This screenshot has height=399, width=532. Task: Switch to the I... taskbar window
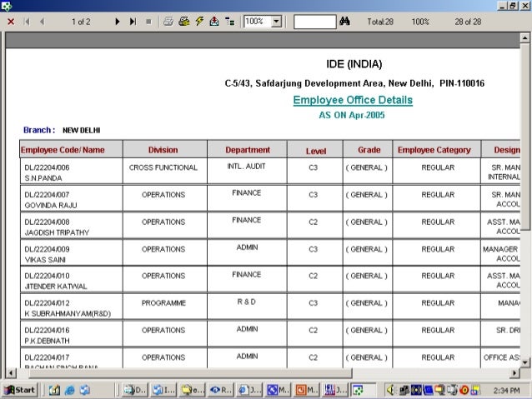(x=163, y=390)
